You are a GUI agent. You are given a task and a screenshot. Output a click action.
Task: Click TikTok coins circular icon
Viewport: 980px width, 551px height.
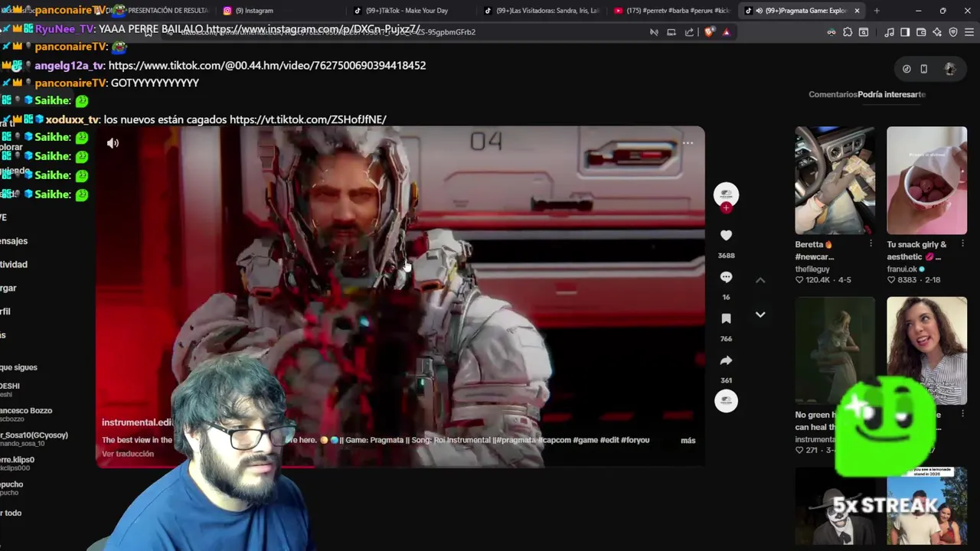tap(906, 69)
